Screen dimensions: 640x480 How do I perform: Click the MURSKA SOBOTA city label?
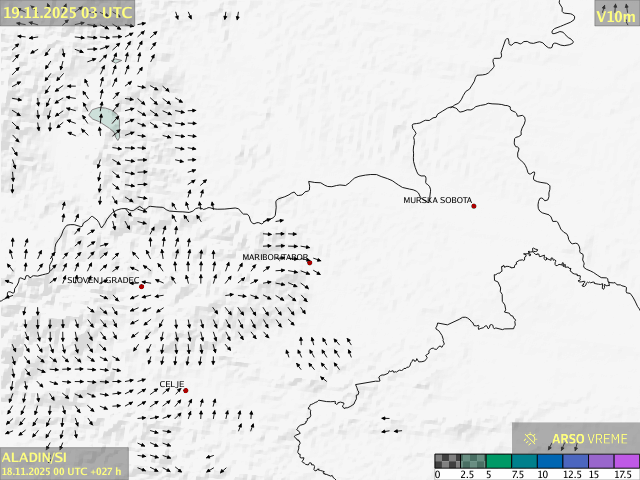coord(437,201)
